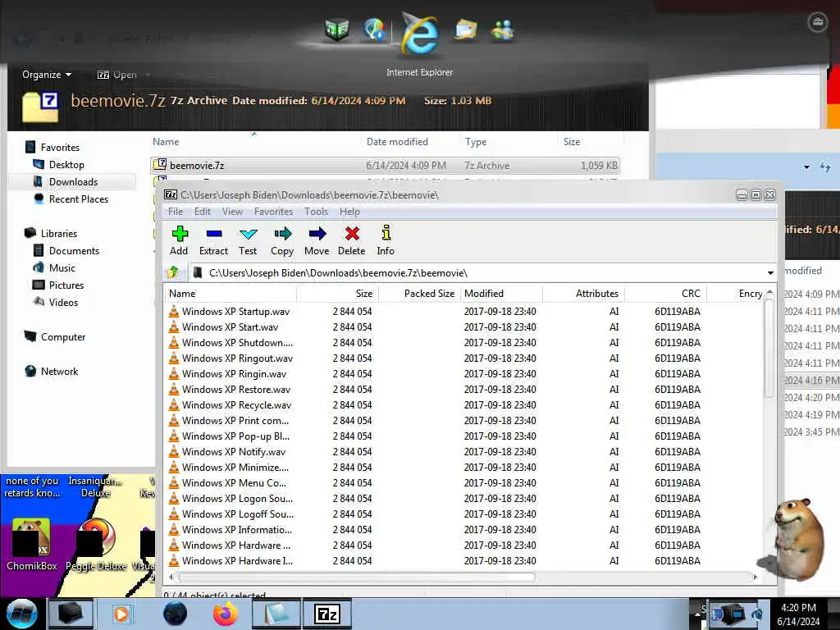The height and width of the screenshot is (630, 840).
Task: Click VLC icon of Windows XP Minimize row
Action: pos(174,467)
